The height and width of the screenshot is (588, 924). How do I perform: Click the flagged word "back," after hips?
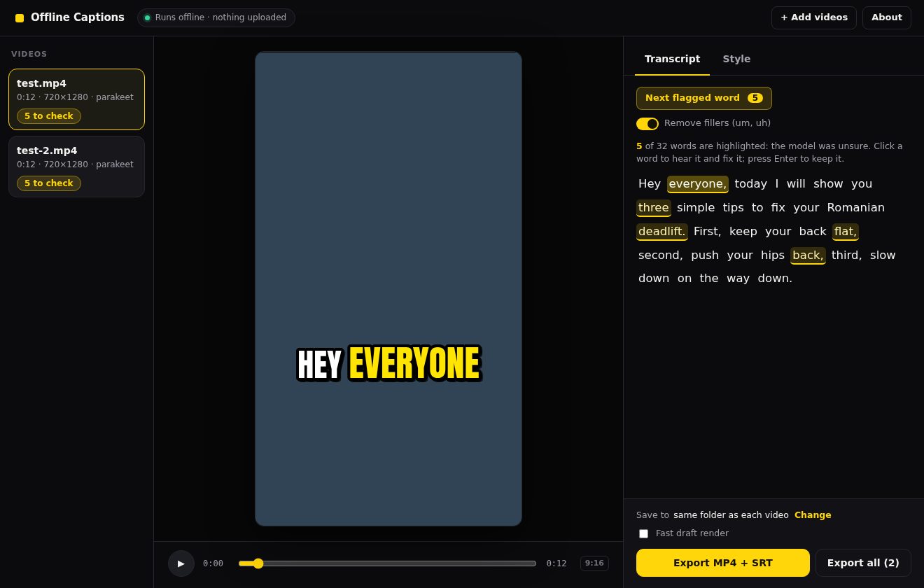[x=808, y=255]
